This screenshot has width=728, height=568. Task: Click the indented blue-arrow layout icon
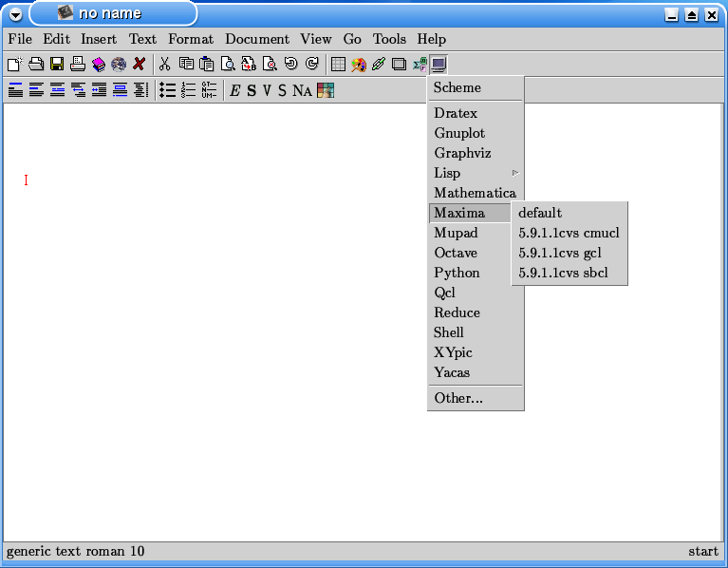(x=99, y=89)
